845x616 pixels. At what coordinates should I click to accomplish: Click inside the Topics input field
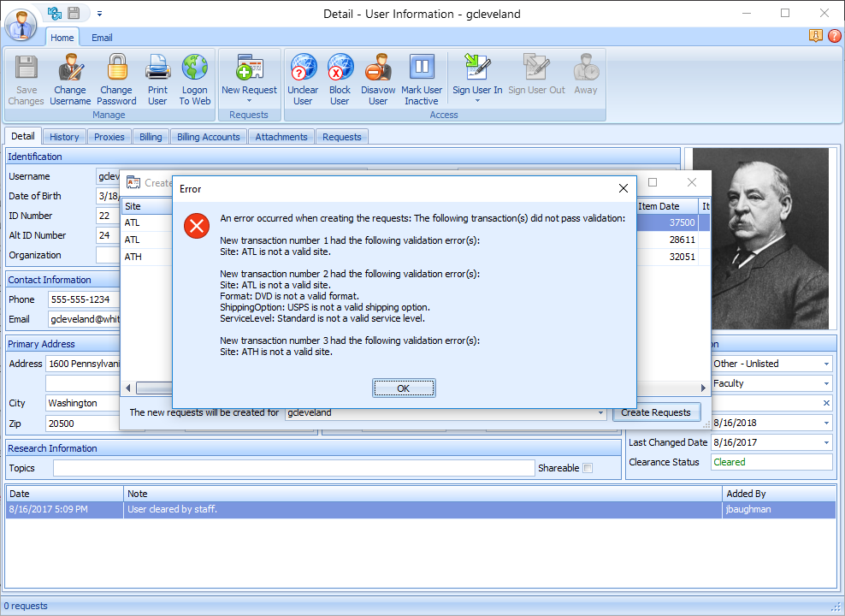[x=291, y=468]
